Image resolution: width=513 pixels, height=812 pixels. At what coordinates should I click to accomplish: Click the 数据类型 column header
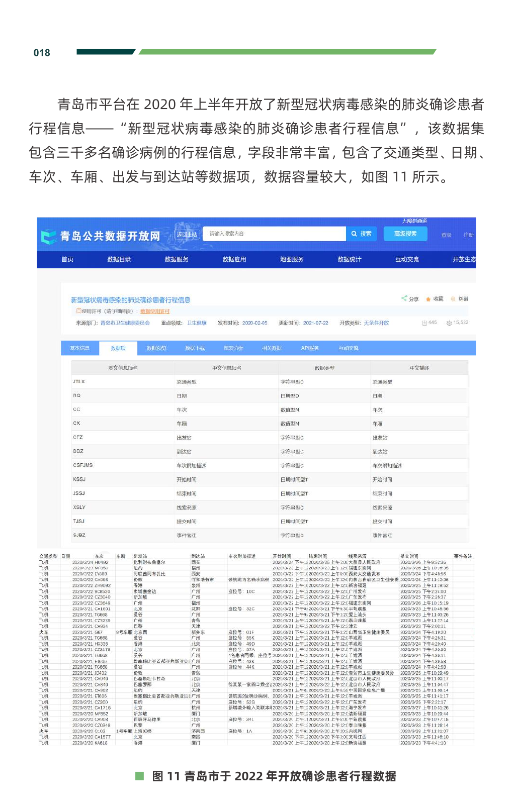(324, 368)
